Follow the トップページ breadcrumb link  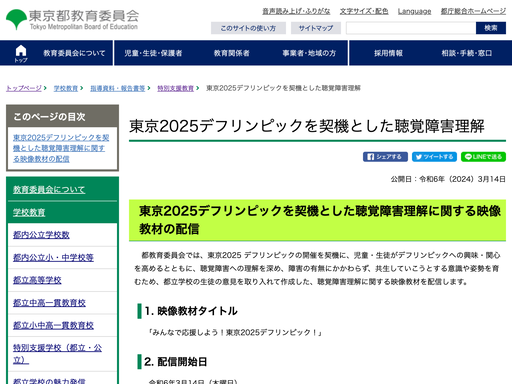pyautogui.click(x=24, y=88)
